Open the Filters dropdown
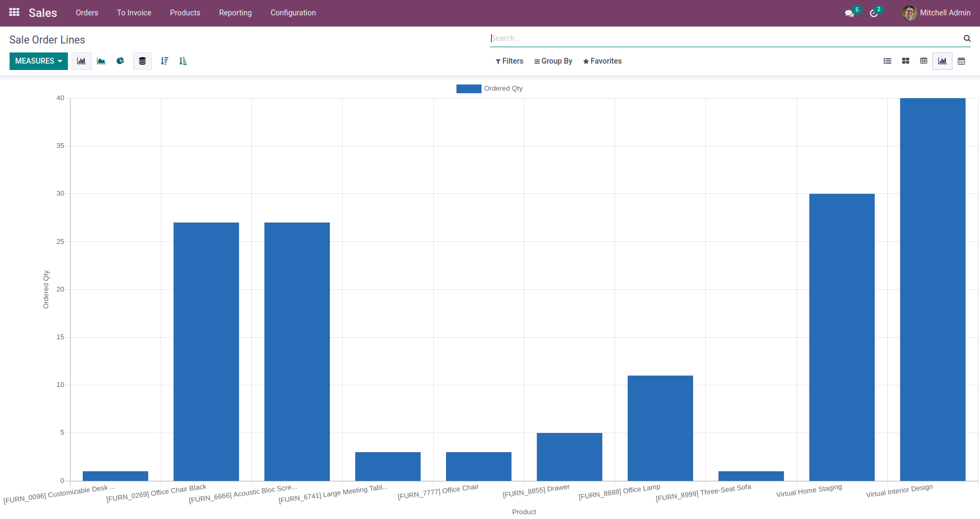This screenshot has width=980, height=519. [x=509, y=61]
